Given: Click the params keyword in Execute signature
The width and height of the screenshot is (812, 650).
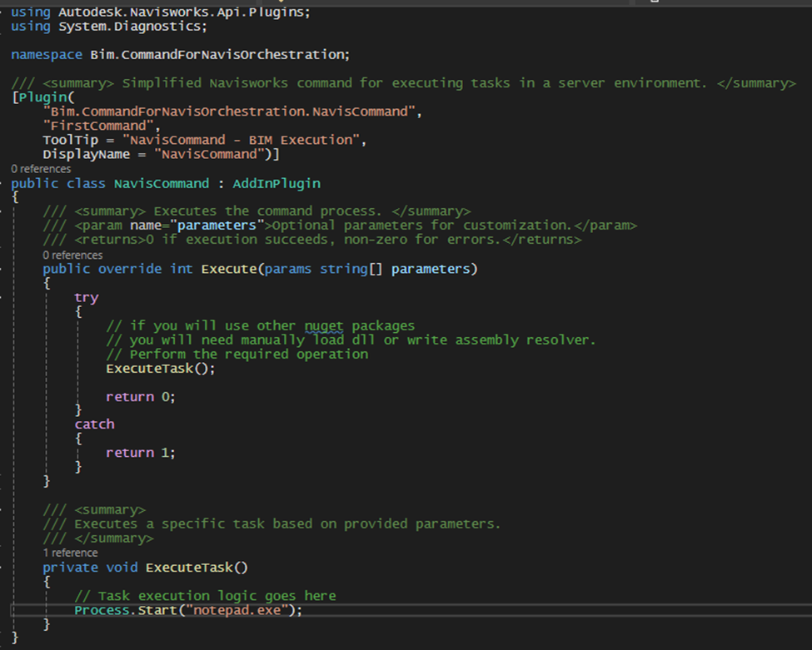Looking at the screenshot, I should coord(288,269).
